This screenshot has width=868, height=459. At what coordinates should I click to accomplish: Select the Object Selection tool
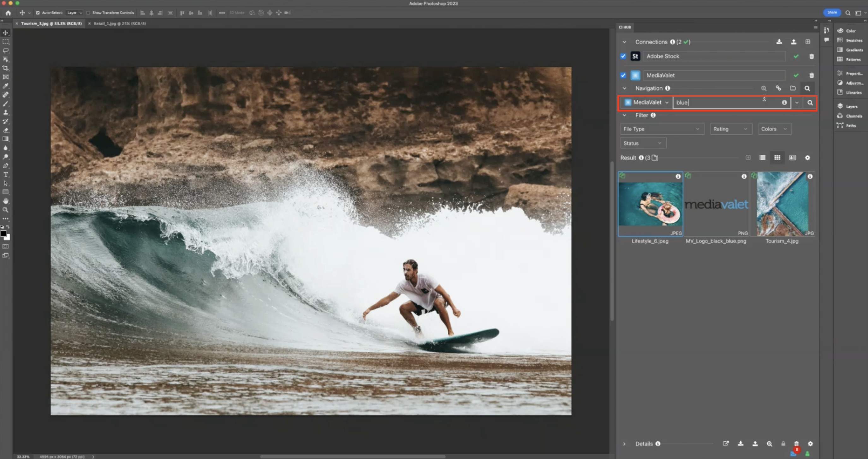coord(5,59)
